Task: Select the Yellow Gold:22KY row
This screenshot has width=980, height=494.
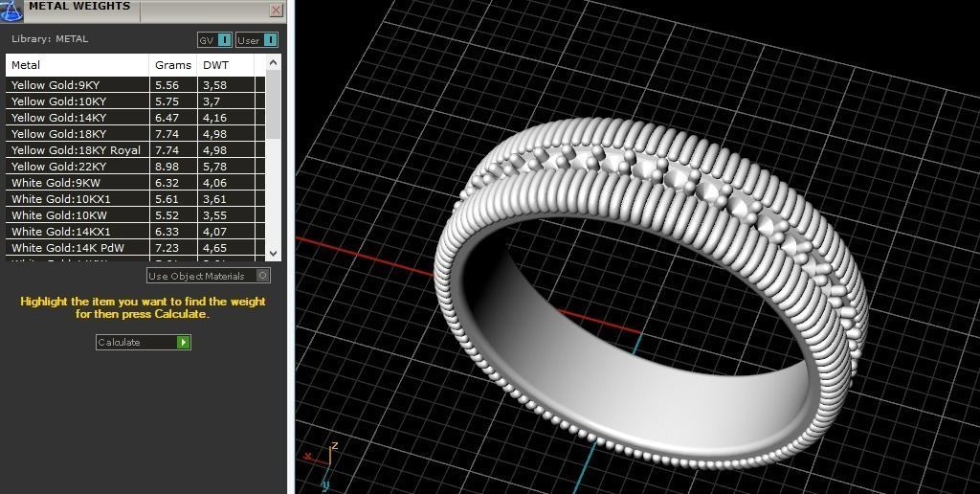Action: 136,167
